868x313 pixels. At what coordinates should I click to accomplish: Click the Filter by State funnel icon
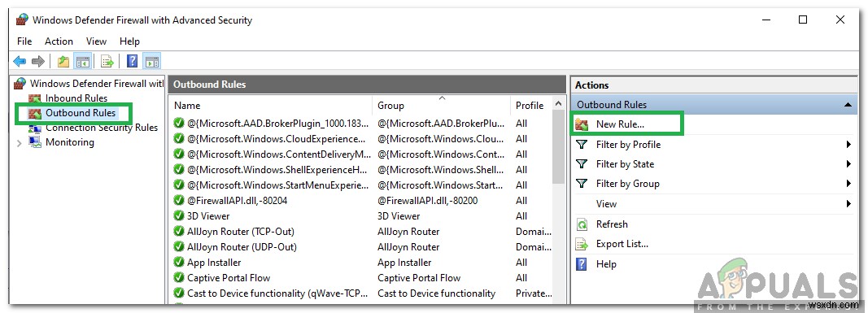click(x=582, y=163)
